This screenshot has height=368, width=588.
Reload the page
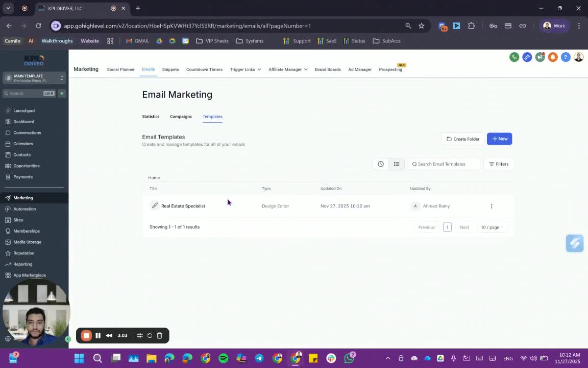(x=38, y=26)
